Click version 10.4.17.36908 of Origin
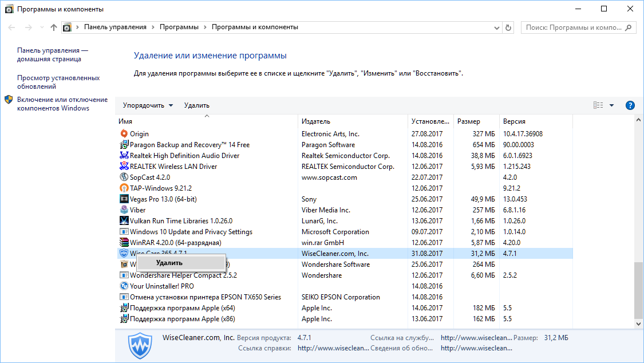The width and height of the screenshot is (644, 363). [523, 134]
